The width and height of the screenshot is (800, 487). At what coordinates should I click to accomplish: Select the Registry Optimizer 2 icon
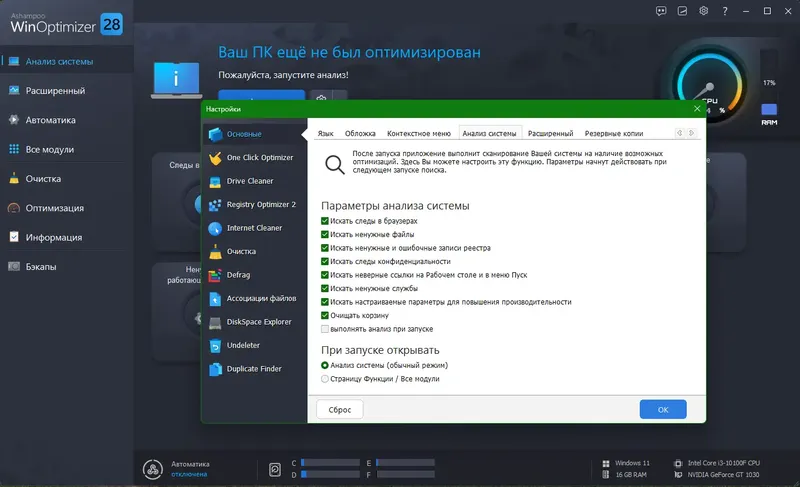(215, 205)
